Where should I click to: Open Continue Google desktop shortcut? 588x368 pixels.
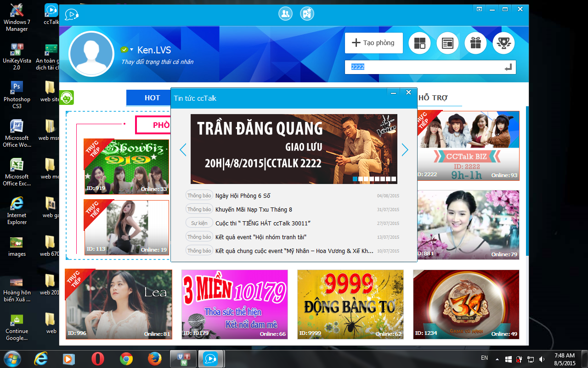17,326
